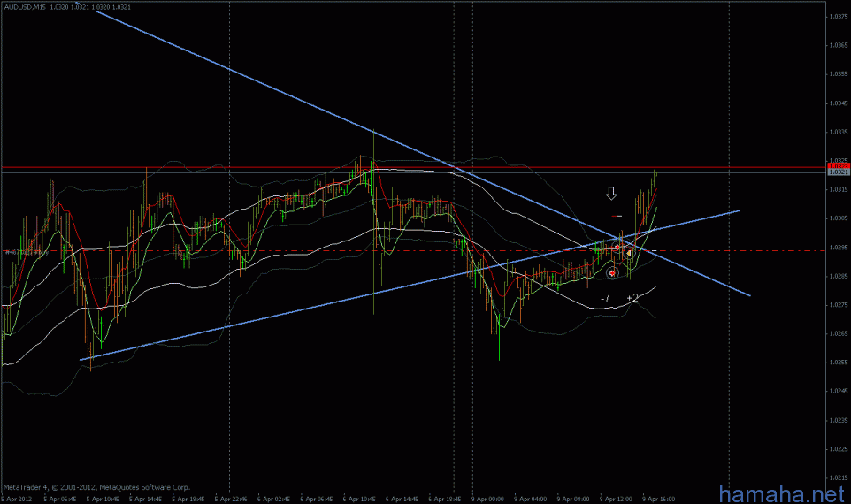851x504 pixels.
Task: Click the "5 Apr 18:45" time label
Action: pos(188,499)
